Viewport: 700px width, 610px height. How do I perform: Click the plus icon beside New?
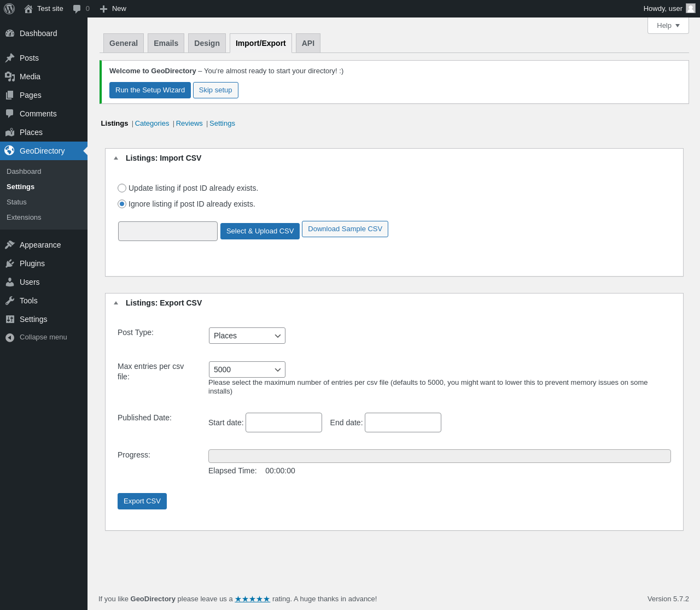point(103,9)
